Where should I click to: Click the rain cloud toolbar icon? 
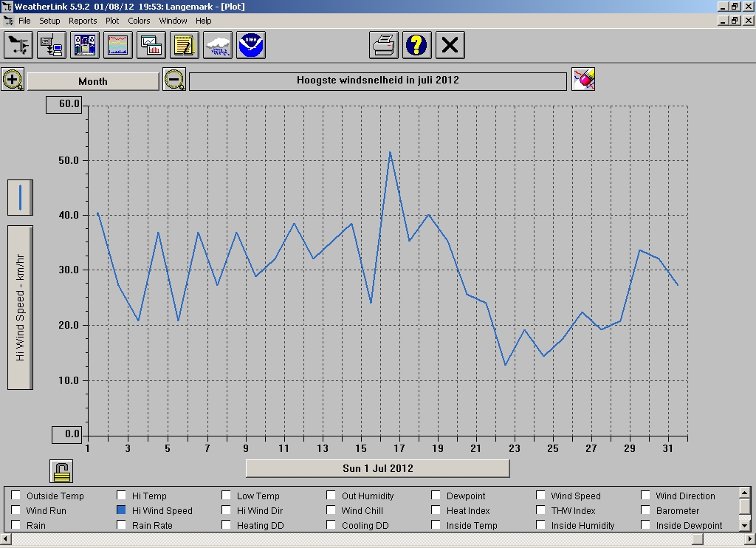coord(218,45)
